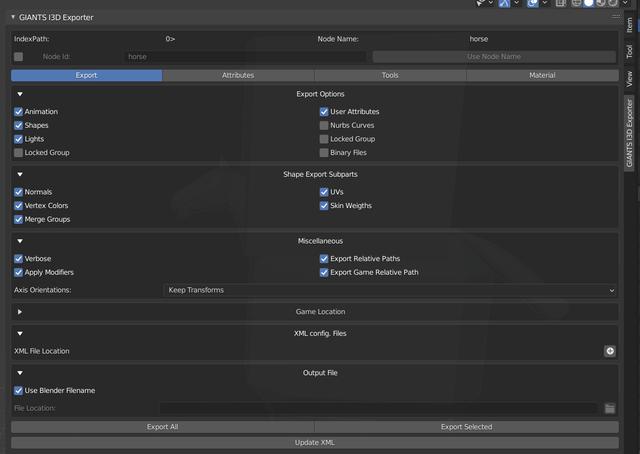The width and height of the screenshot is (640, 454).
Task: Click the Node Id field containing horse
Action: coord(245,57)
